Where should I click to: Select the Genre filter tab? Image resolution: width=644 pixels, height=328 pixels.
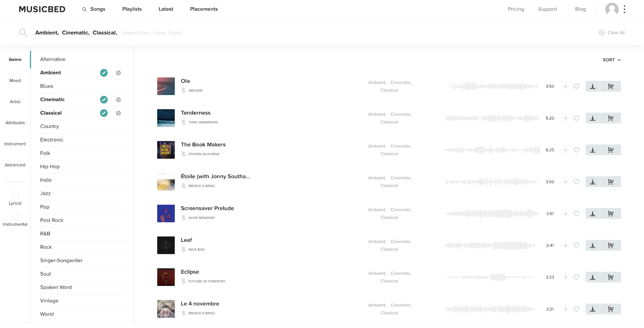(15, 60)
